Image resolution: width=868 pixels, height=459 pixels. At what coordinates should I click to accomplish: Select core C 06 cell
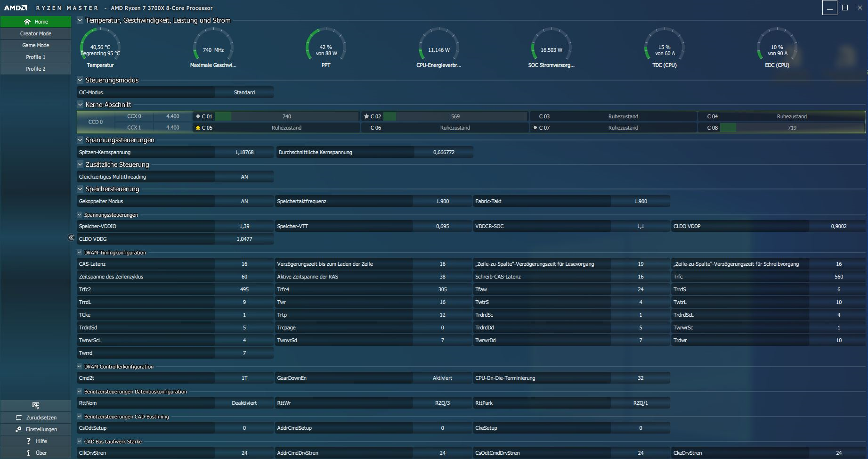click(x=445, y=128)
